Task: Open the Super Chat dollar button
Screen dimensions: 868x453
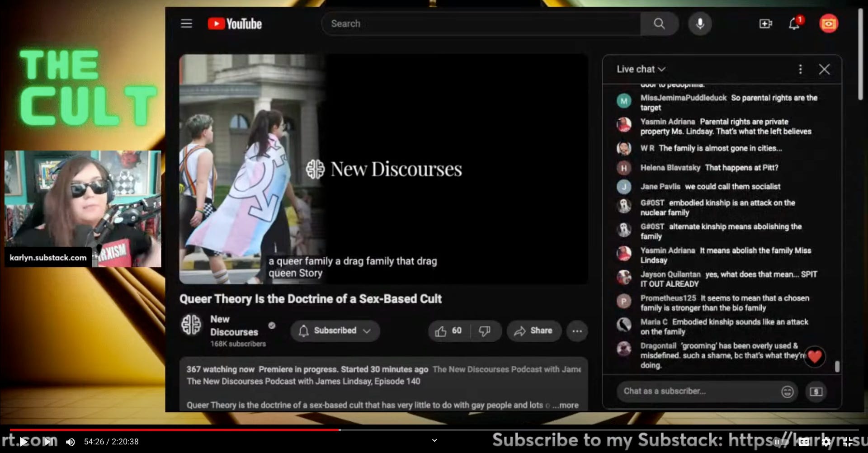Action: [816, 392]
